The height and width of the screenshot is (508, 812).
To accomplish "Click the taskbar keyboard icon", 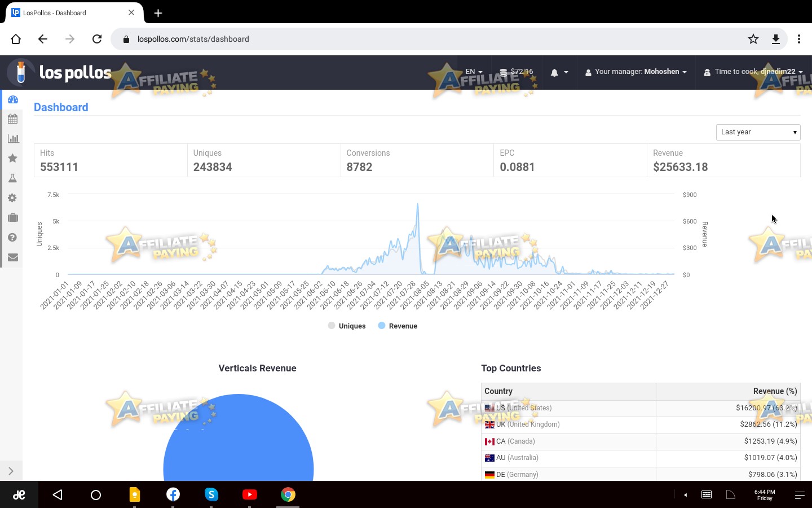I will coord(707,495).
